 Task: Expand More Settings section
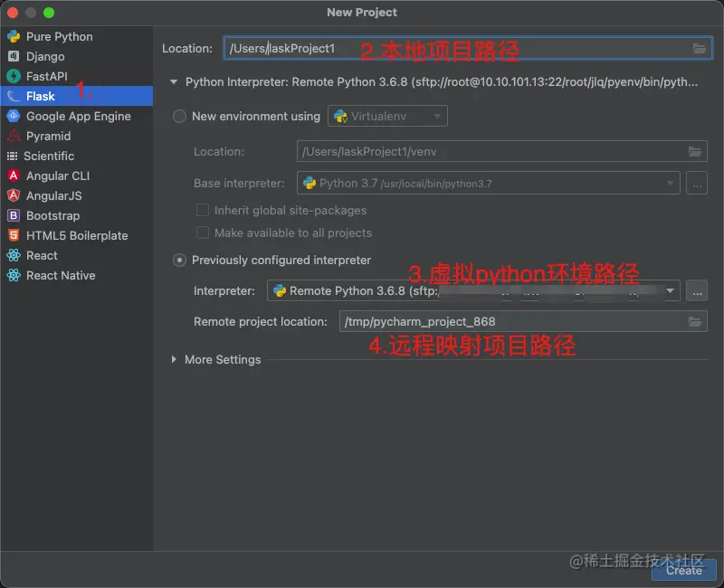(174, 359)
